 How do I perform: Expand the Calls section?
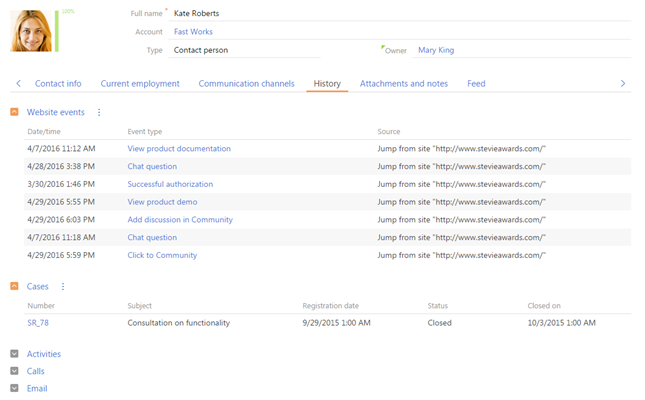(x=14, y=371)
